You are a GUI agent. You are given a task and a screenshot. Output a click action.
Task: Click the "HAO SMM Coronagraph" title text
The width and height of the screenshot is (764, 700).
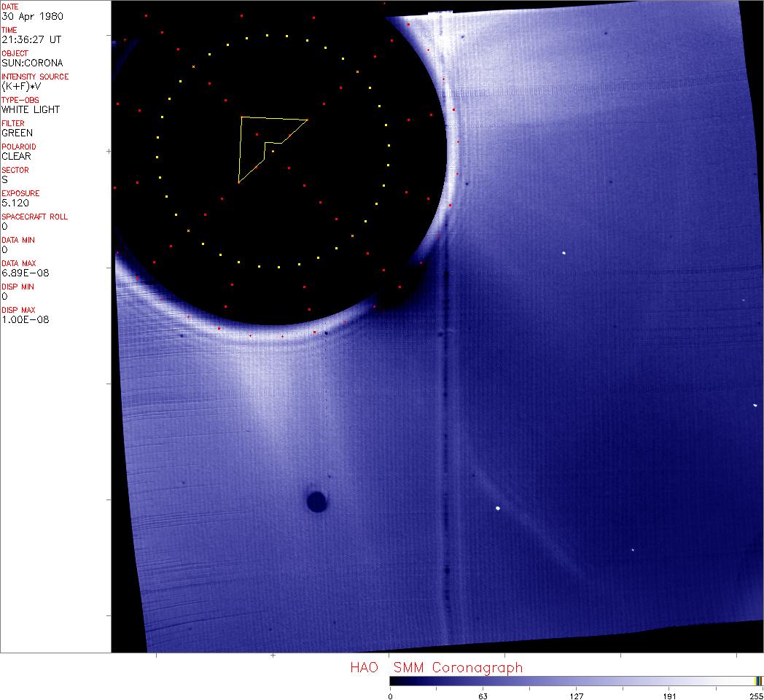pyautogui.click(x=436, y=667)
